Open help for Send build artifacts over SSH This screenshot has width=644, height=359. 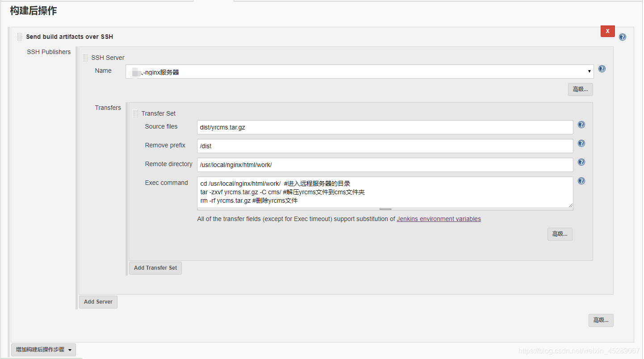(x=623, y=37)
